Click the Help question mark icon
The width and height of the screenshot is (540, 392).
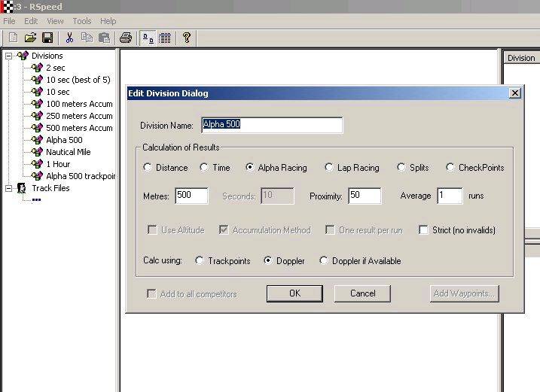tap(186, 38)
